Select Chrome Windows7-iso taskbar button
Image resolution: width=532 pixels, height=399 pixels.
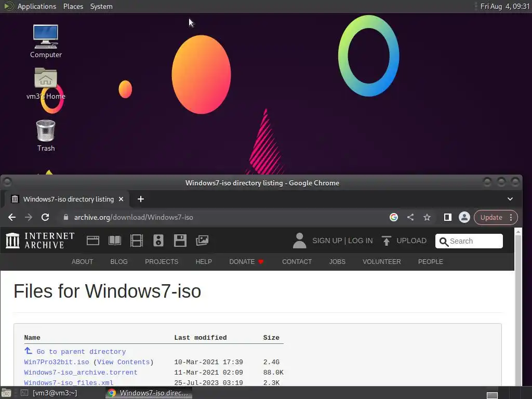[149, 393]
